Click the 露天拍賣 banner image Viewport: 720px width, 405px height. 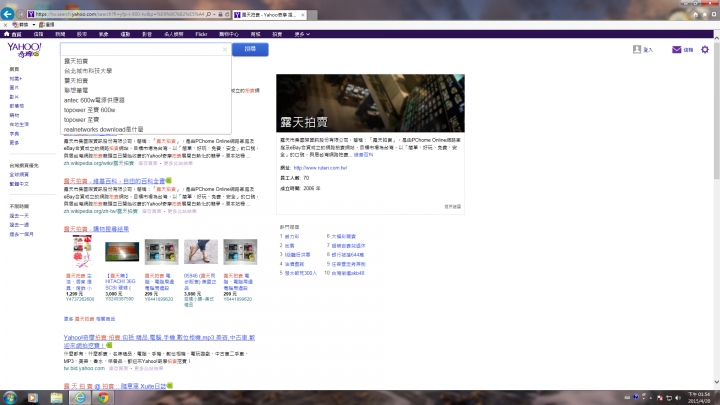click(x=370, y=103)
